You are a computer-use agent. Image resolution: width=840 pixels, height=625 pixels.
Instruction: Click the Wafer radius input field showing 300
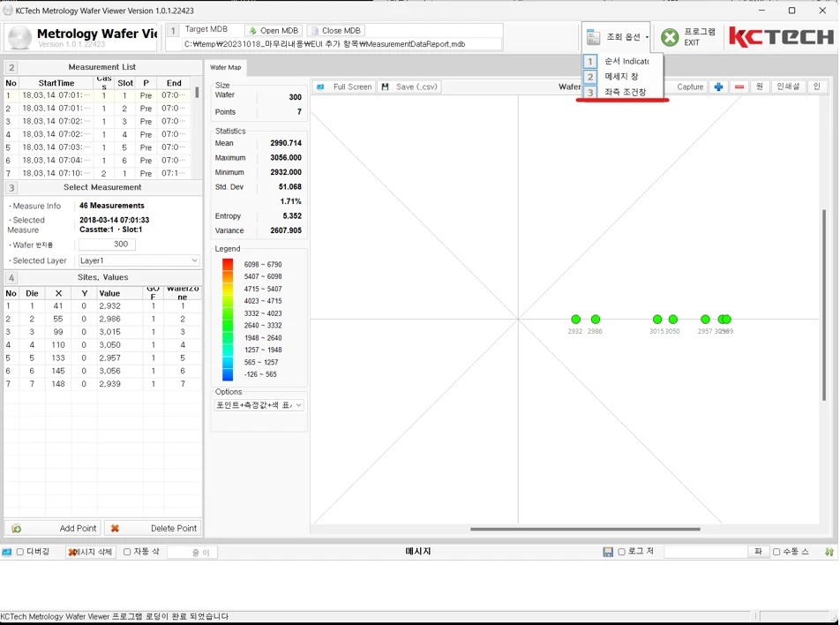click(107, 245)
